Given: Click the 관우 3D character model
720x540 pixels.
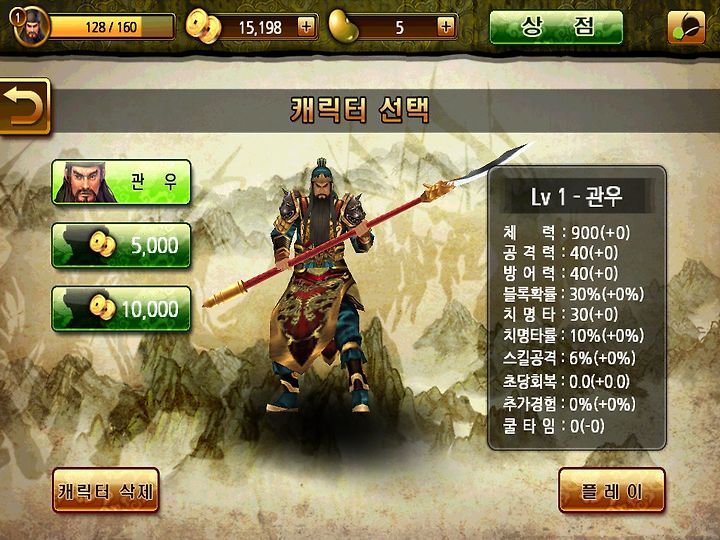Looking at the screenshot, I should click(x=321, y=285).
